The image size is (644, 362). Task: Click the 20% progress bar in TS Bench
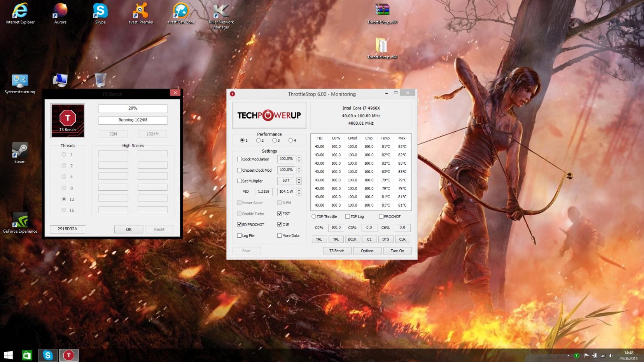point(133,108)
